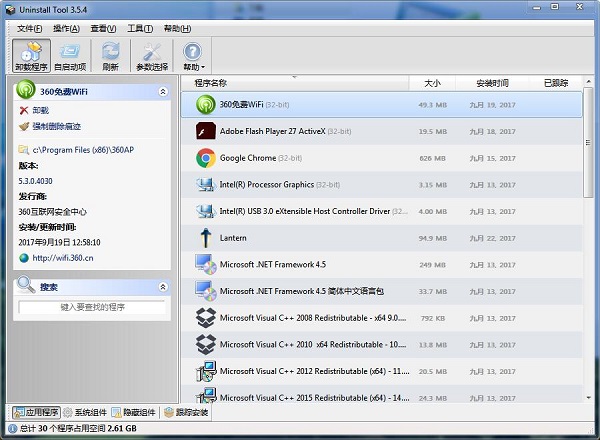Select the Lantern program name

click(x=233, y=238)
